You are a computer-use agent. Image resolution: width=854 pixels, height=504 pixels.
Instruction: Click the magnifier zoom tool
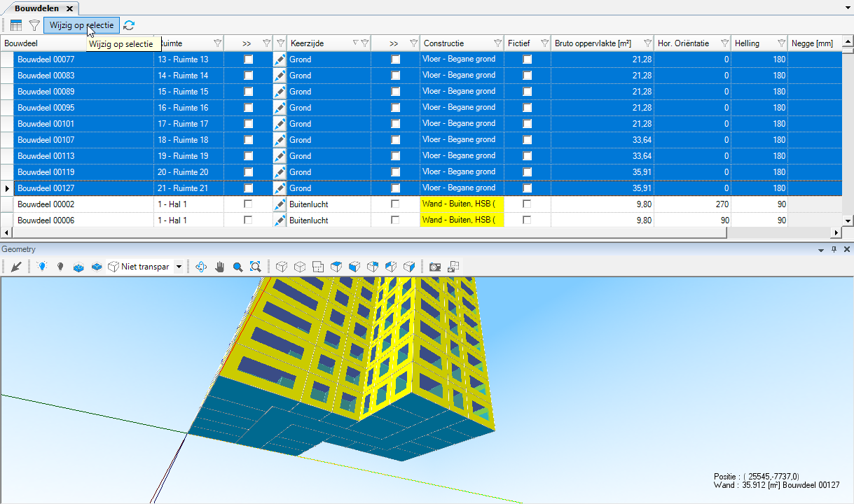point(237,267)
